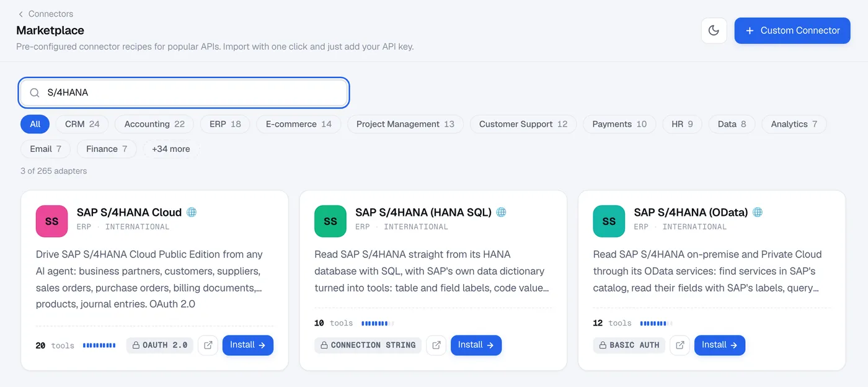Click the CONNECTION STRING auth badge
The height and width of the screenshot is (387, 868).
[368, 345]
